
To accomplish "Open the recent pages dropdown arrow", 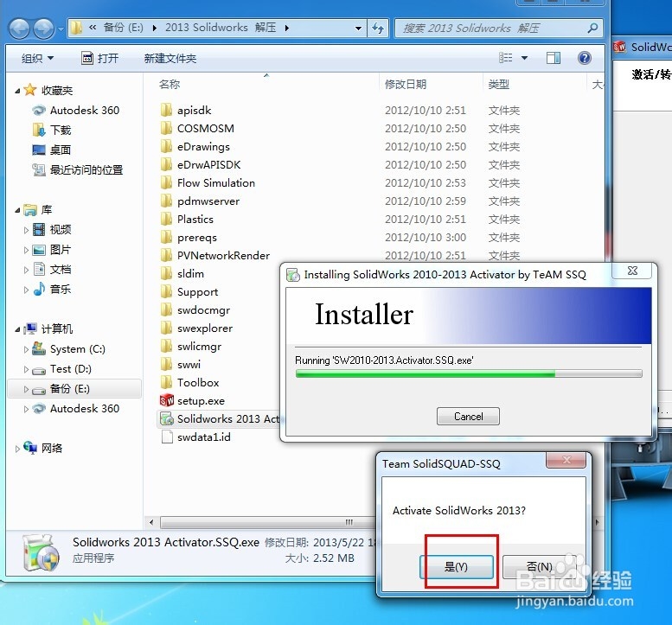I will (61, 29).
